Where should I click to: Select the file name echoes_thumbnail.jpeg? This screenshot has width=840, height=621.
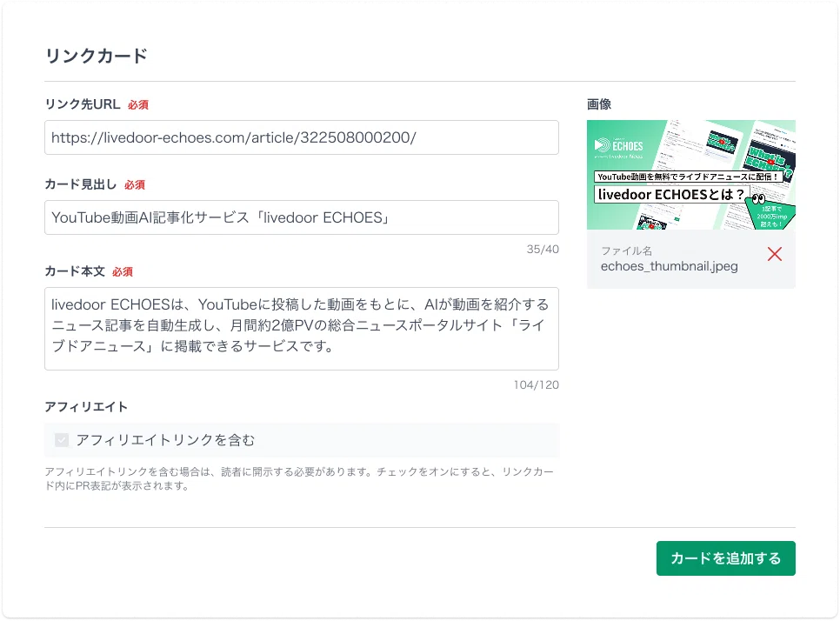[x=669, y=266]
